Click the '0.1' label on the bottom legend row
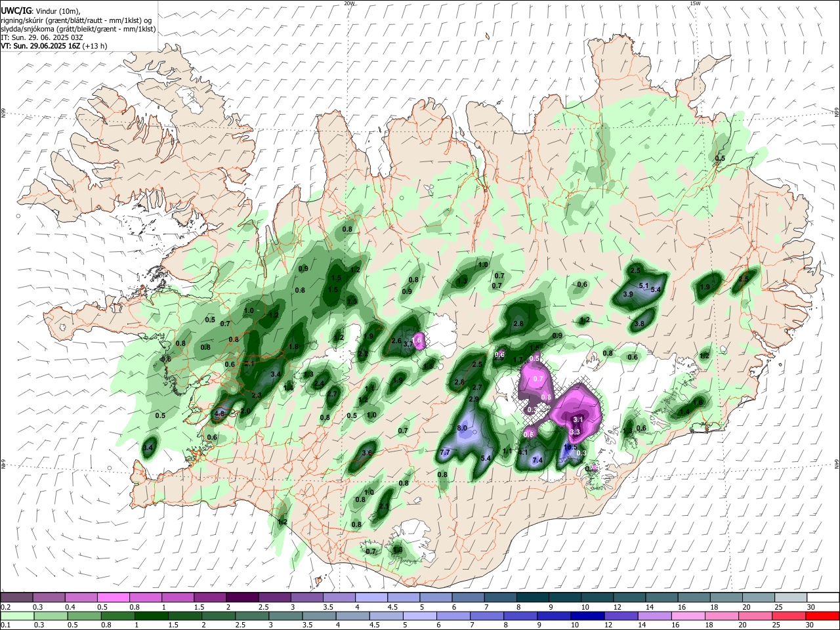This screenshot has width=840, height=630. [x=5, y=626]
